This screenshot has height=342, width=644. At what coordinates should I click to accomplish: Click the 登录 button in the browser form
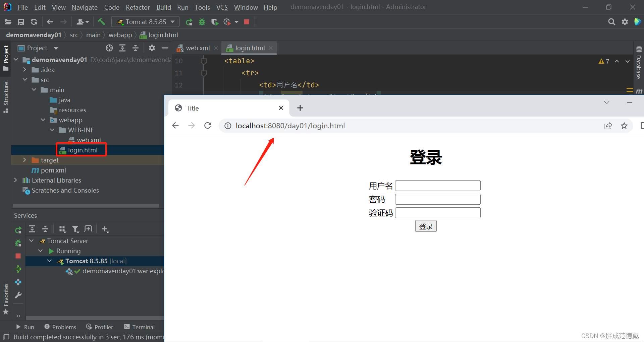[x=426, y=226]
